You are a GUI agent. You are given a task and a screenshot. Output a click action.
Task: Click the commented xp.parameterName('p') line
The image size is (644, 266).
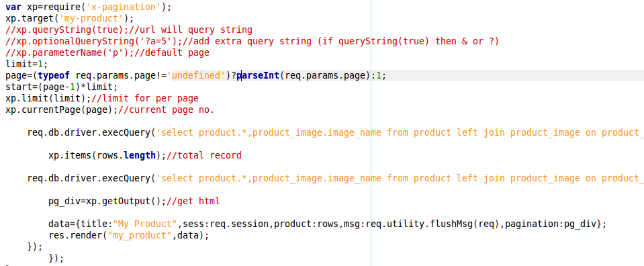point(107,52)
